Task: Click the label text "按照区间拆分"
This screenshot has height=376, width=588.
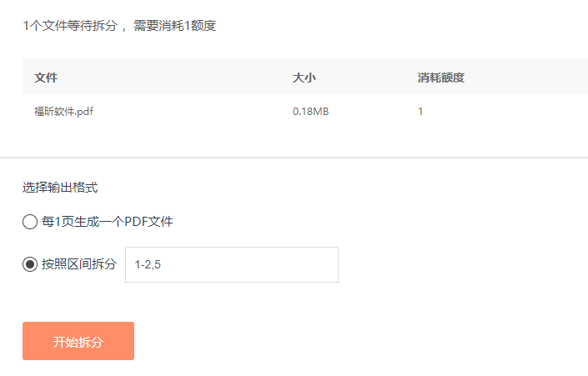Action: (79, 264)
